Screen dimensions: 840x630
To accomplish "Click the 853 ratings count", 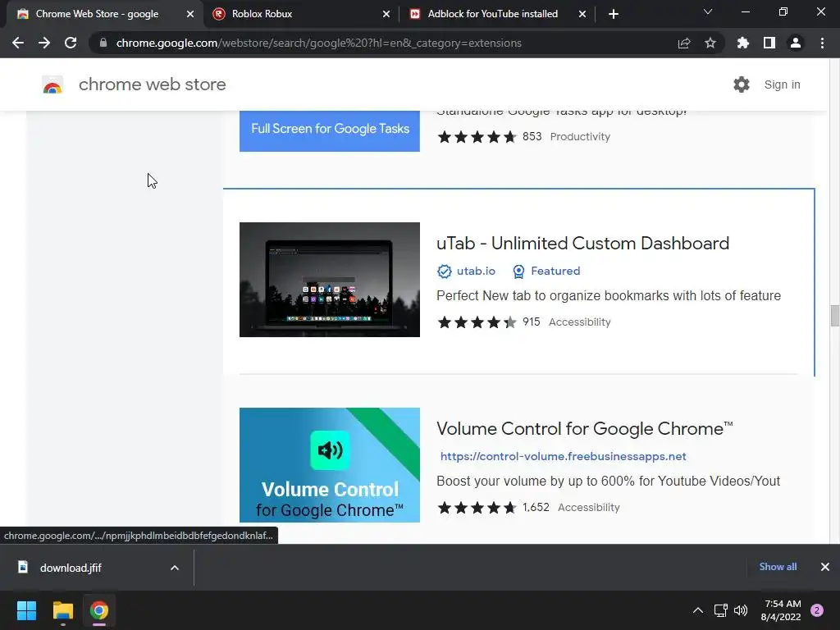I will click(x=532, y=137).
